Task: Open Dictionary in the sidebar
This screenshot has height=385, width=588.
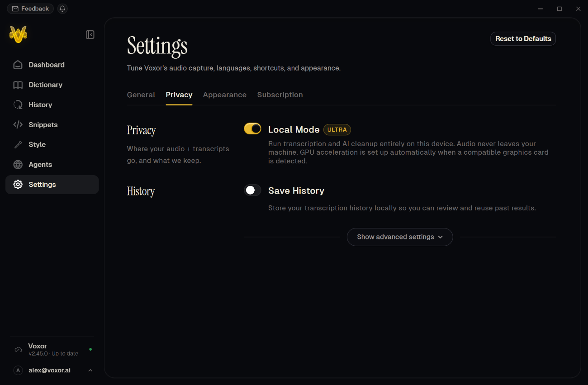Action: coord(52,85)
